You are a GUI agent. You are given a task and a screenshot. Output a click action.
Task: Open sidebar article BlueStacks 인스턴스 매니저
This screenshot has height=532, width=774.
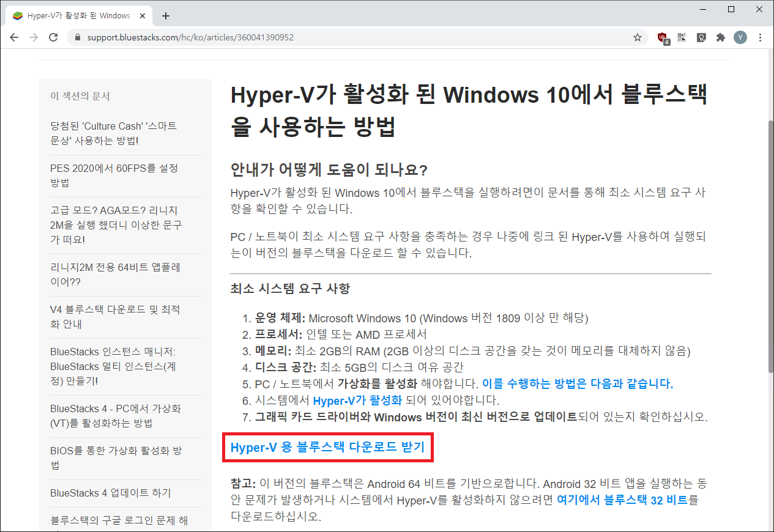click(113, 366)
